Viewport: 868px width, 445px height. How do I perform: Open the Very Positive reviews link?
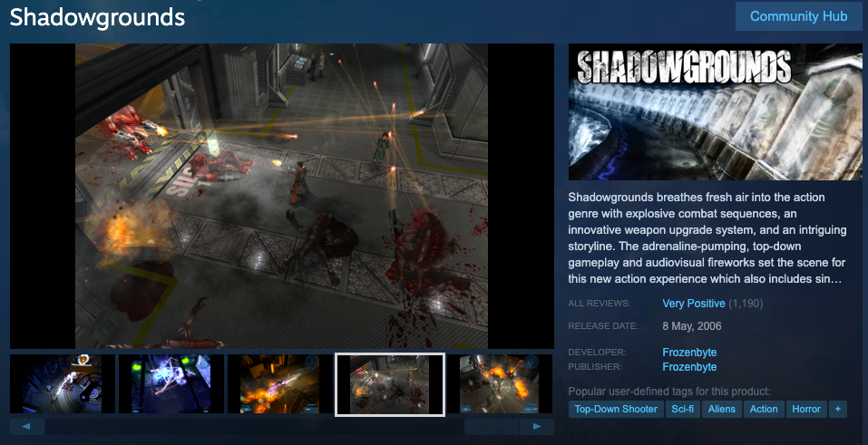(694, 304)
